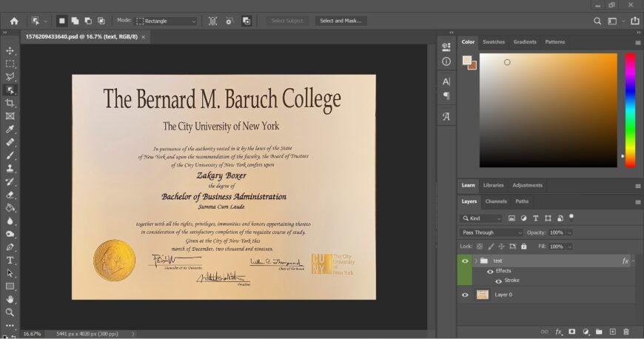This screenshot has width=644, height=339.
Task: Select the Frame tool
Action: coord(10,116)
